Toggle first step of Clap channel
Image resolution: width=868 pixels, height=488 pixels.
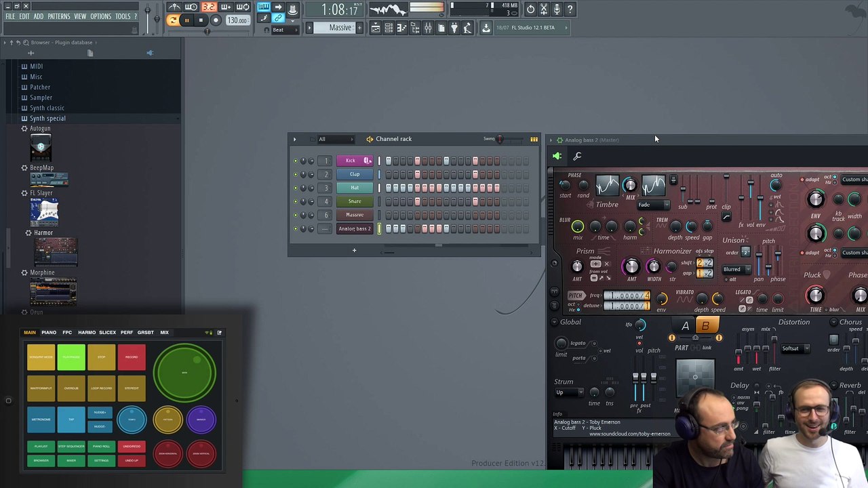point(389,174)
